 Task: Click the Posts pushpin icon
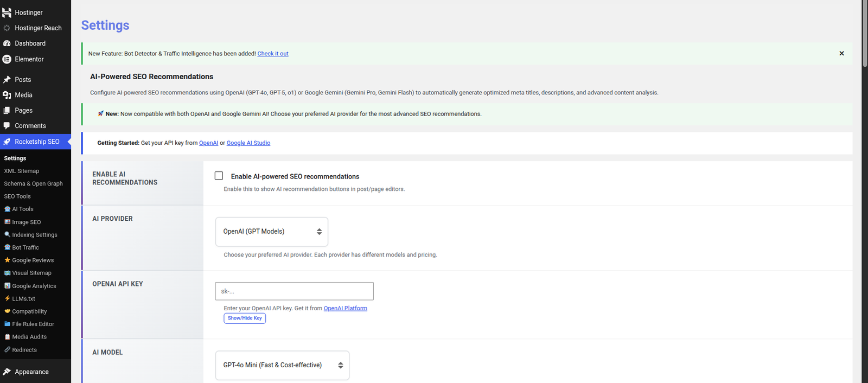click(7, 80)
